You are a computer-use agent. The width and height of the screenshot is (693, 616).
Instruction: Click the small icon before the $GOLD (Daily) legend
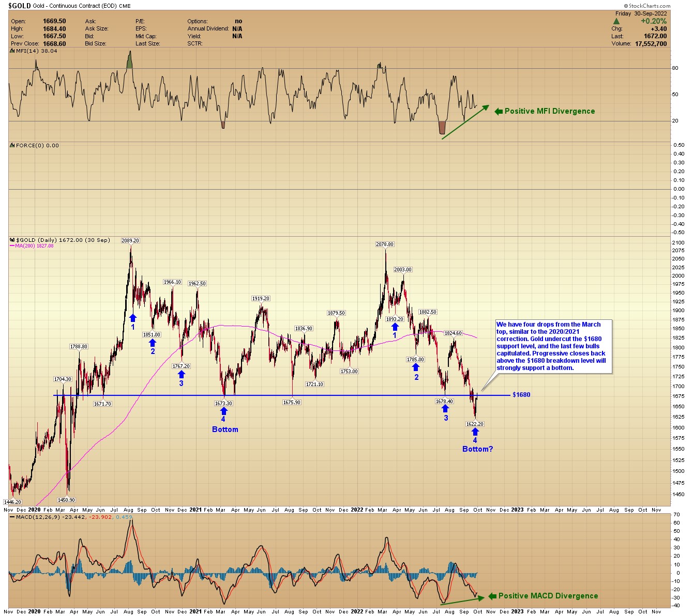(12, 240)
